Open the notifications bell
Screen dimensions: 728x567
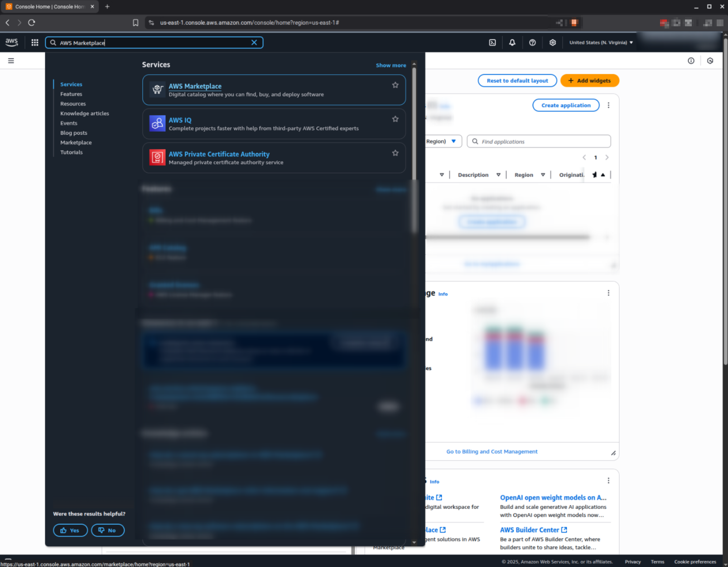(512, 43)
